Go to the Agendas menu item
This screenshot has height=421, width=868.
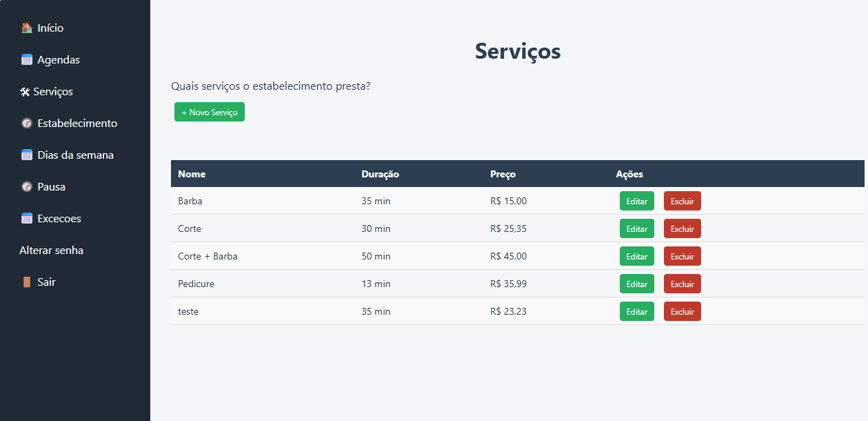(x=59, y=60)
